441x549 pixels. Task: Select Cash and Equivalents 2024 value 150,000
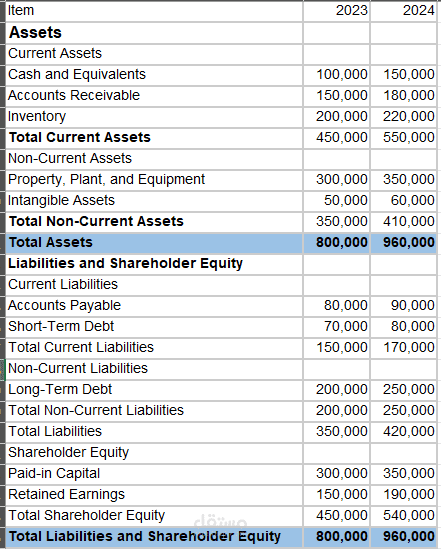point(404,75)
